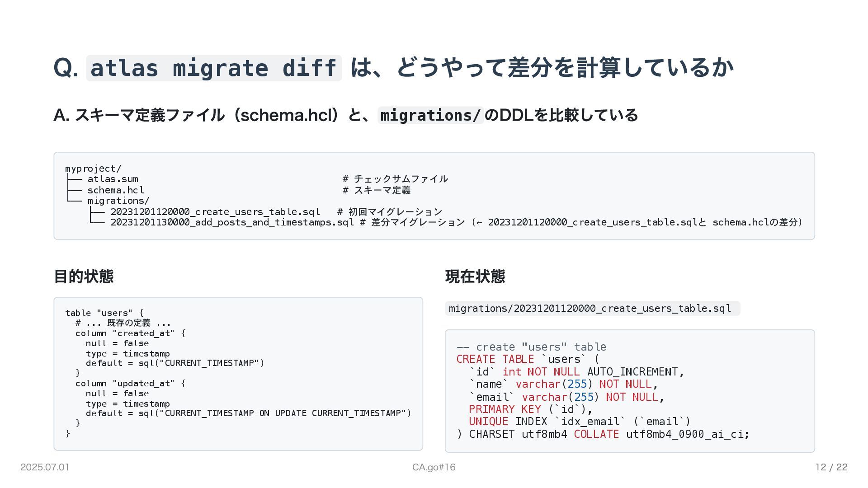The image size is (868, 488).
Task: Select 20231201130000_add_posts_and_timestamps.sql tree file
Action: click(232, 222)
